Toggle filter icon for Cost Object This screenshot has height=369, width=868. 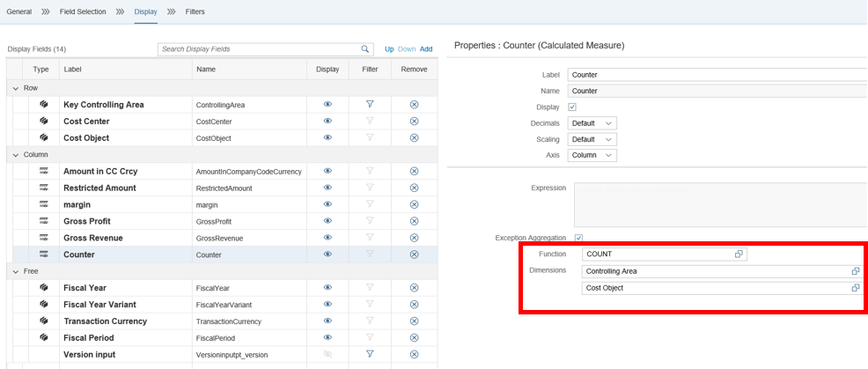[x=370, y=137]
